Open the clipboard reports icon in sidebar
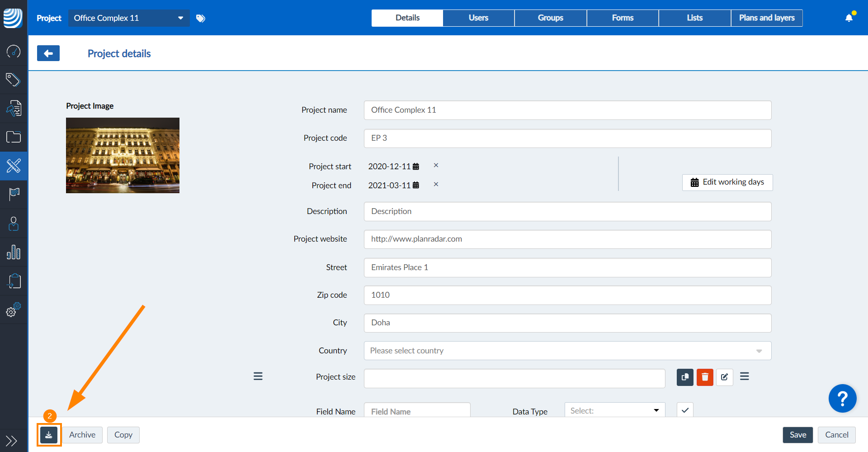 coord(14,281)
